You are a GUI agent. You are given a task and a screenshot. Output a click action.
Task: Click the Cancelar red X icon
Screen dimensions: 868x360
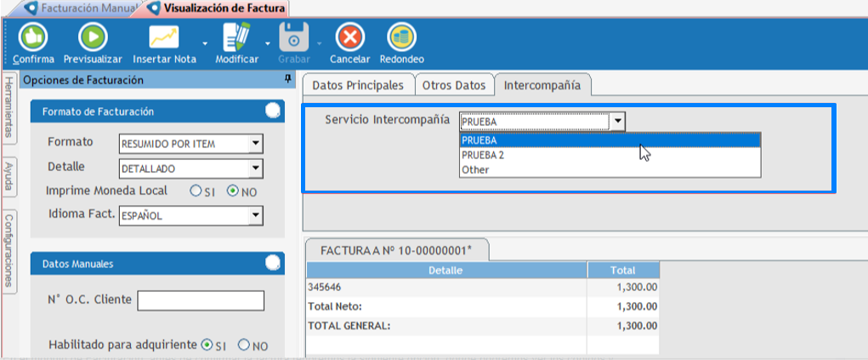click(350, 37)
